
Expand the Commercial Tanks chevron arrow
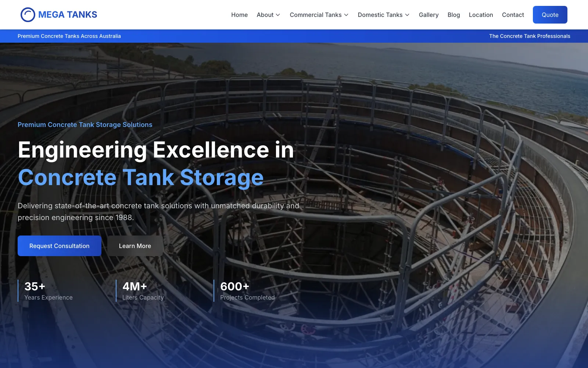[346, 15]
